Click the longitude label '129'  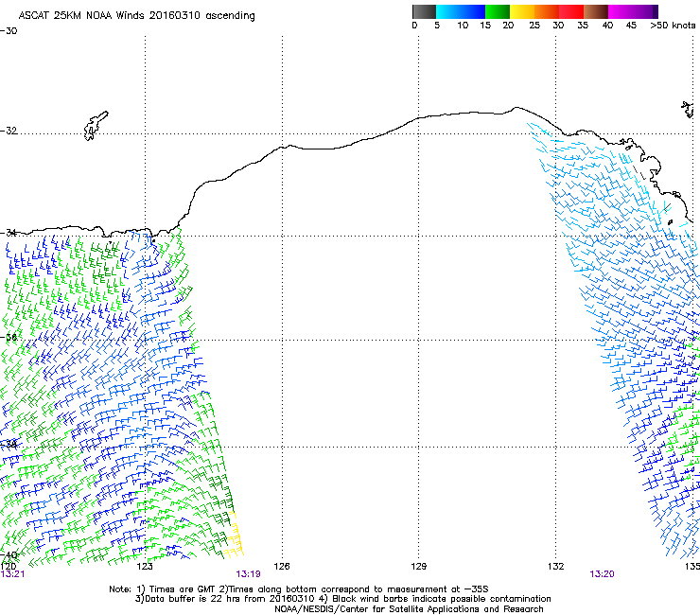[418, 567]
